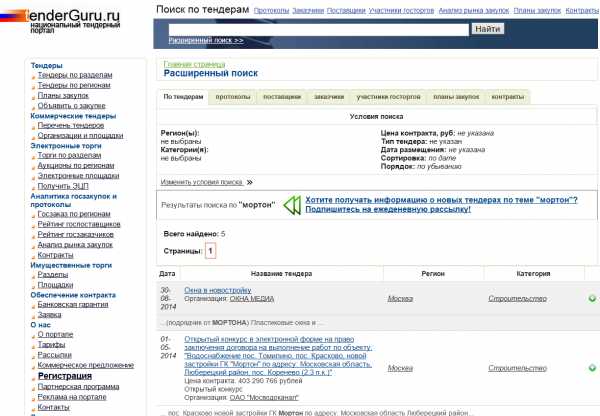Image resolution: width=600 pixels, height=416 pixels.
Task: Click Москва region in second result row
Action: [400, 368]
